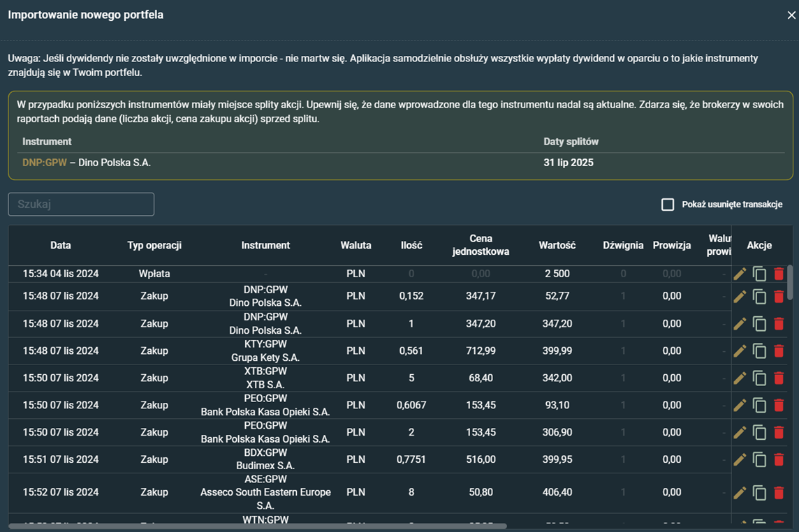Duplicate the PEO 306,90 value purchase
Viewport: 799px width, 532px height.
pyautogui.click(x=759, y=432)
